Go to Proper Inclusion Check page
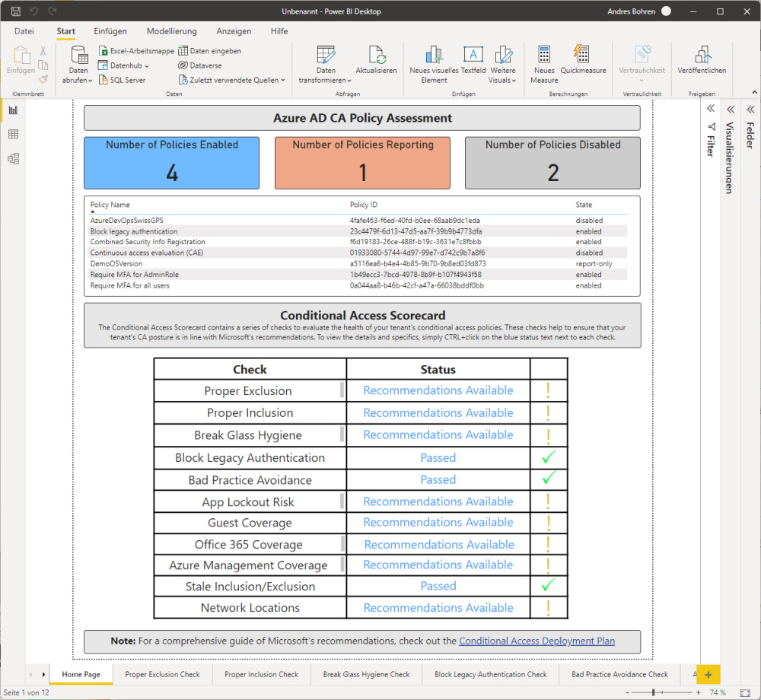The image size is (761, 700). pyautogui.click(x=262, y=674)
